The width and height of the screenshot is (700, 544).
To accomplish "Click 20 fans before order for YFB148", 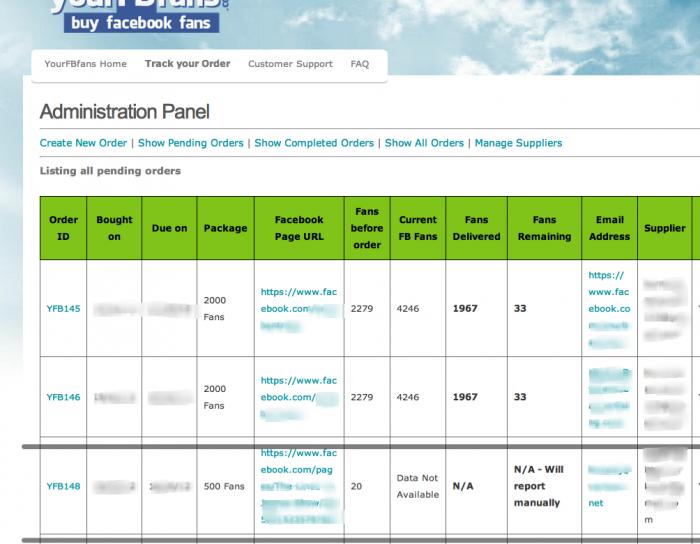I will pyautogui.click(x=356, y=486).
